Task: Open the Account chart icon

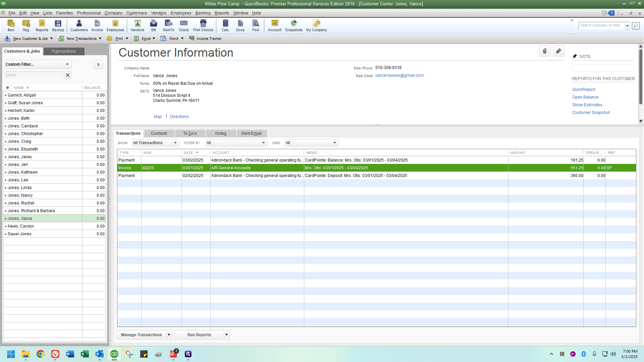Action: [x=275, y=25]
